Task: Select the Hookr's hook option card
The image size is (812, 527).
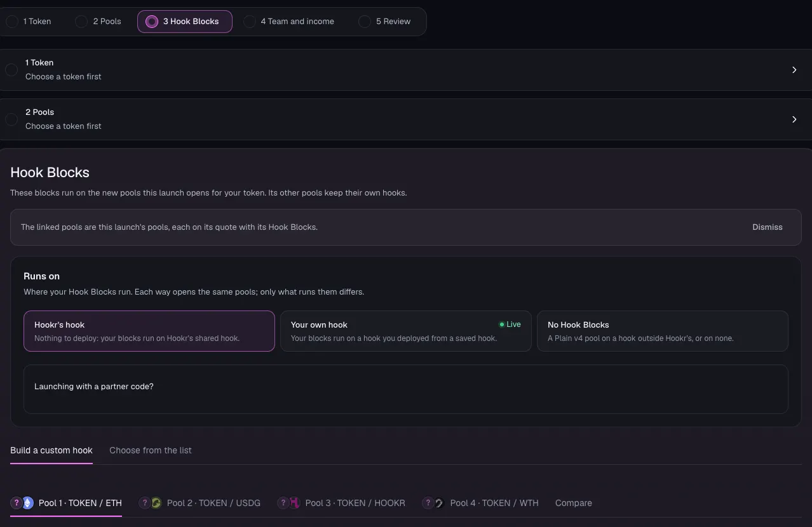Action: (x=149, y=331)
